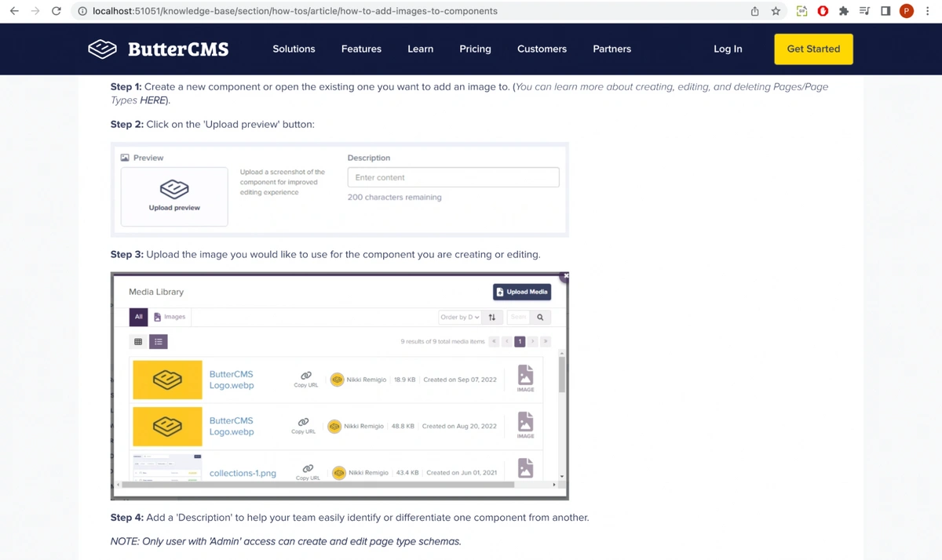Select Partners in the top navigation
This screenshot has width=942, height=560.
(612, 49)
